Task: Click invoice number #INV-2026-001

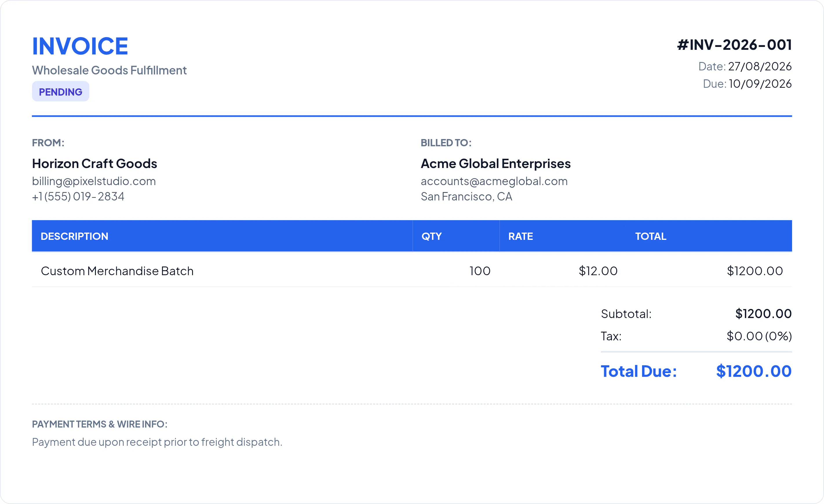Action: point(734,45)
